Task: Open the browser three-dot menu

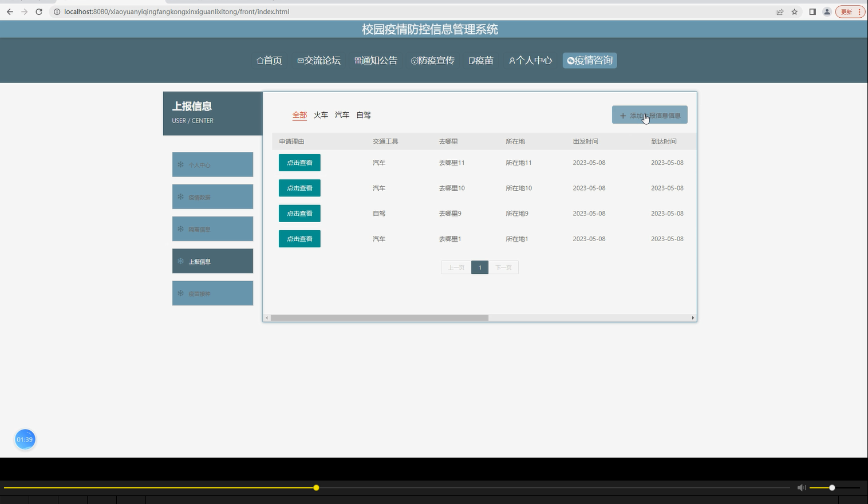Action: click(859, 11)
